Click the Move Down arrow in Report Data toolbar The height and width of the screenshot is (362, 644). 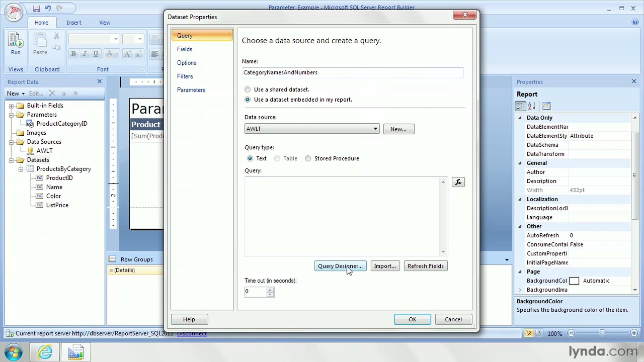75,94
